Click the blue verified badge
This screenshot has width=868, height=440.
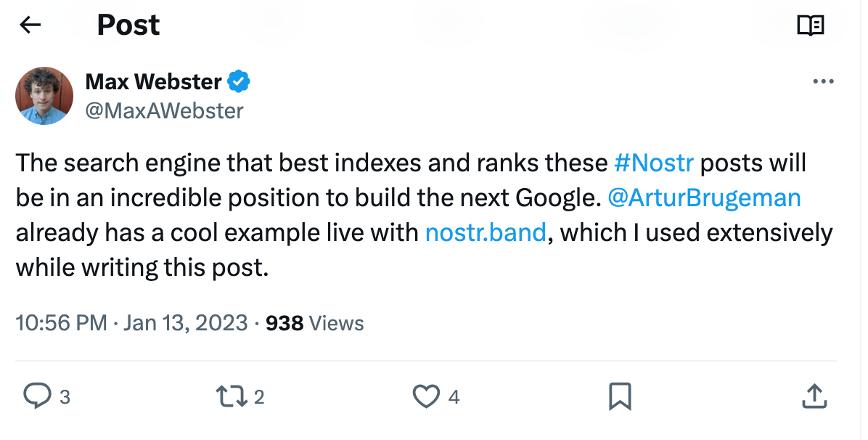[239, 81]
